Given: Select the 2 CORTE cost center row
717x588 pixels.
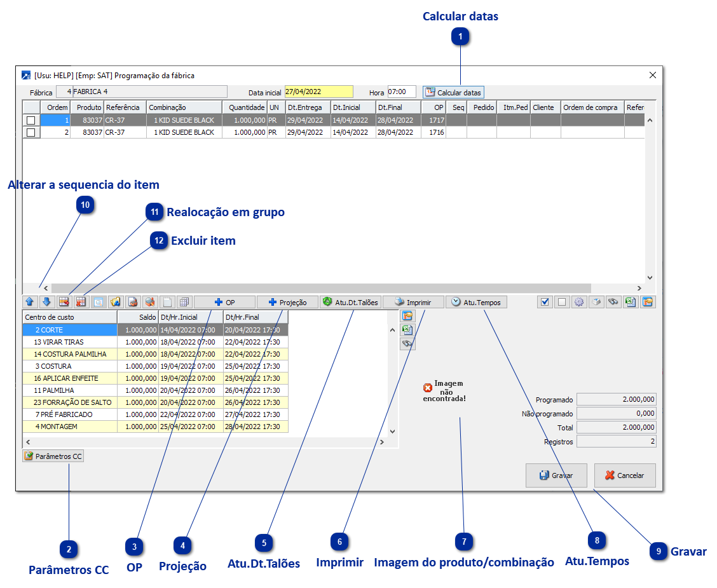Looking at the screenshot, I should [x=155, y=330].
